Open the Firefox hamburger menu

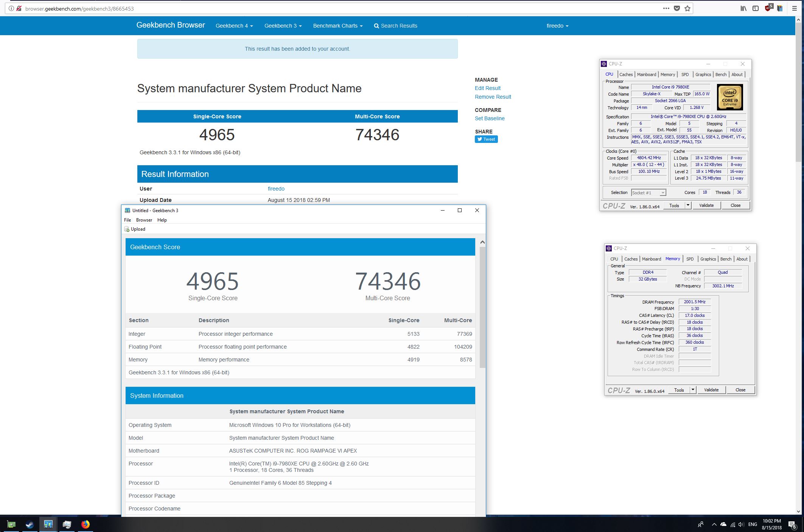[x=795, y=8]
